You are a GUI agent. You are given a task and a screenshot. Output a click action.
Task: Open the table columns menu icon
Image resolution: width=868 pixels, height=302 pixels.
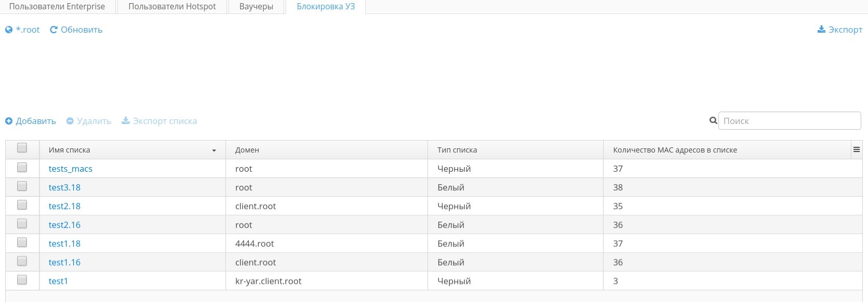[857, 150]
